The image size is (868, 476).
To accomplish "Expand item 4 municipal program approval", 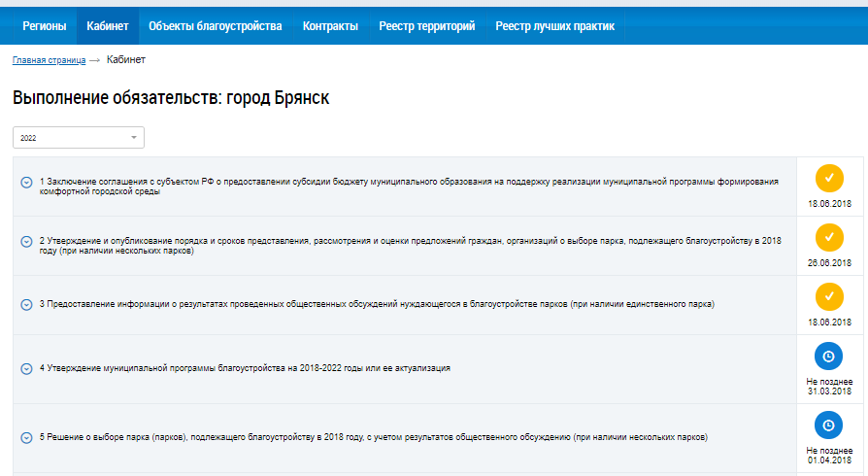I will 26,368.
